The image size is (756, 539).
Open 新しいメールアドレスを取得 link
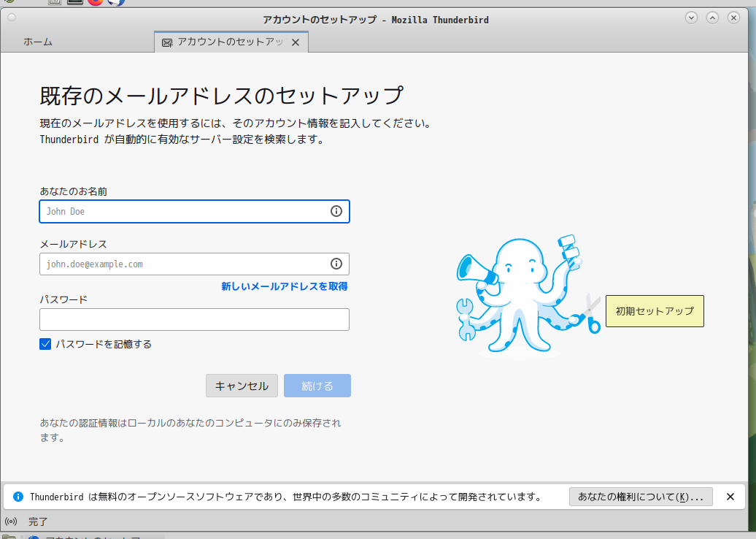click(x=285, y=286)
